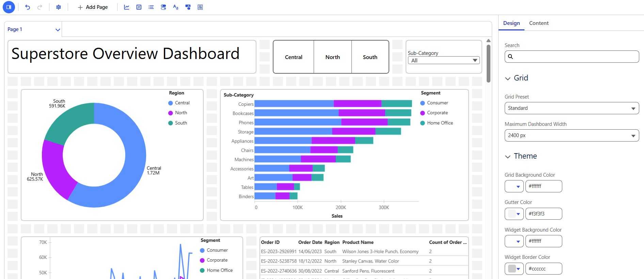Sort table by Product Name header
This screenshot has width=644, height=279.
pyautogui.click(x=358, y=243)
